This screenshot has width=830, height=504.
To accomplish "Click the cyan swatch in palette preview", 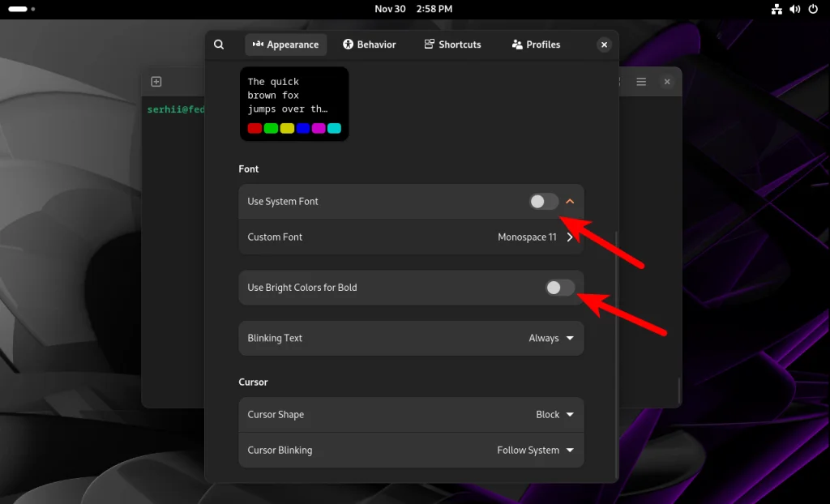I will 334,128.
